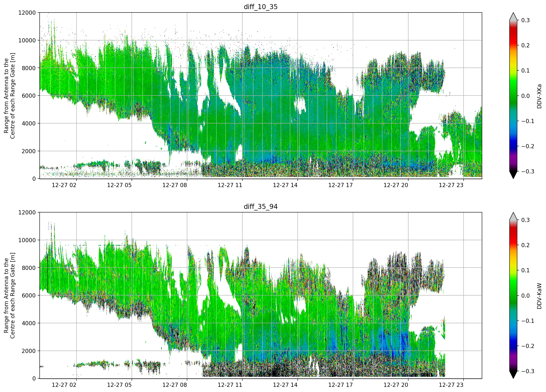546x392 pixels.
Task: Click the diff_10_35 plot title
Action: pyautogui.click(x=260, y=7)
